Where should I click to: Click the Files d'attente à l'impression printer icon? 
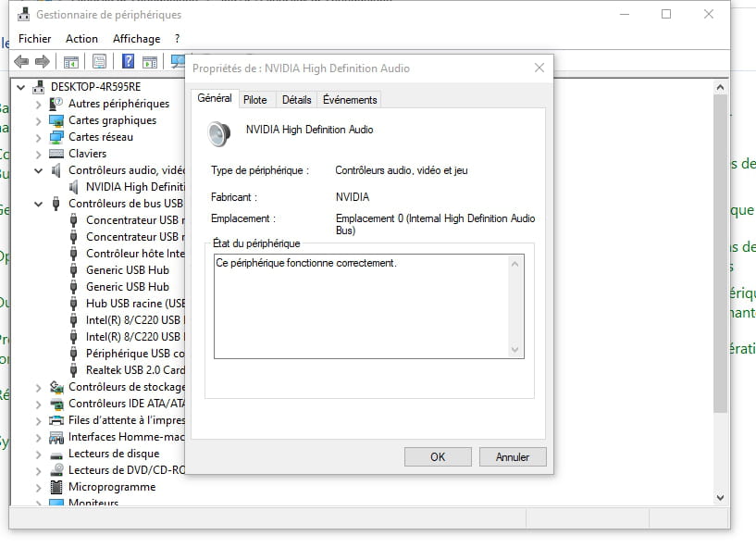56,420
